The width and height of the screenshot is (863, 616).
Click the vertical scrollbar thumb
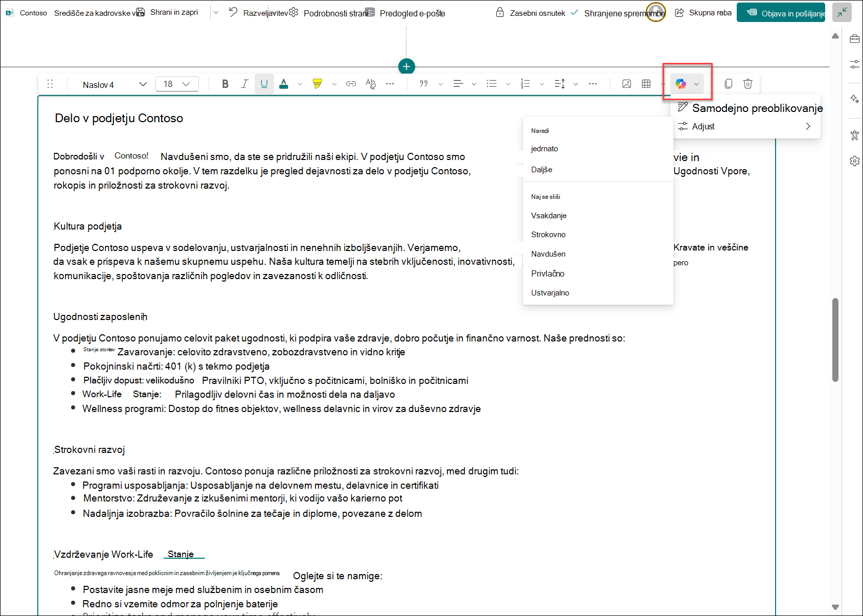pos(835,340)
